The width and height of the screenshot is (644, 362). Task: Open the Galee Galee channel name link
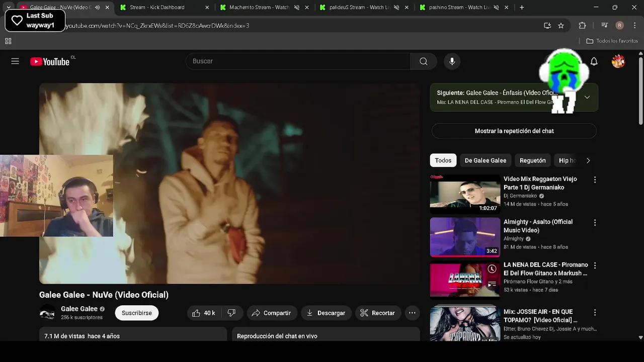click(79, 309)
